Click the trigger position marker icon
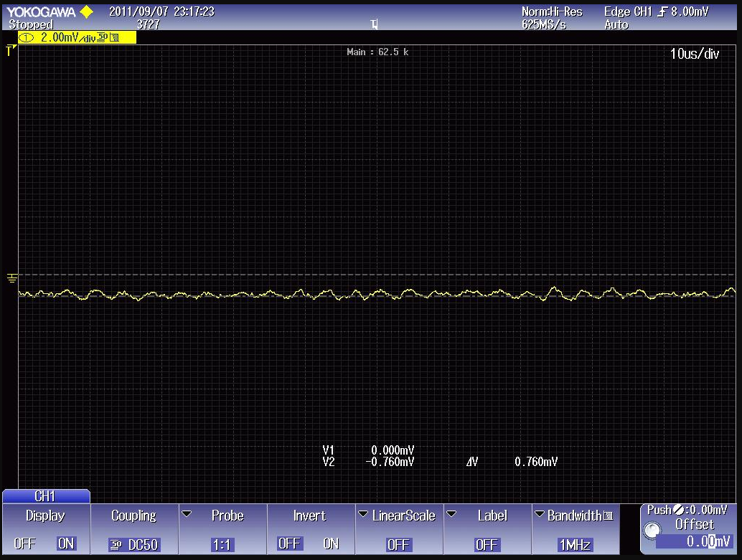 pyautogui.click(x=374, y=25)
